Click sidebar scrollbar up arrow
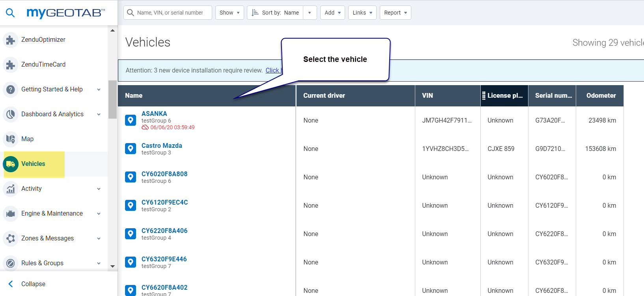Screen dimensions: 644x296 pyautogui.click(x=113, y=30)
